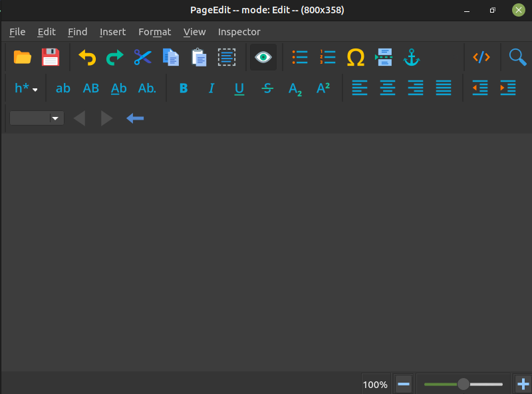Center align the text
The width and height of the screenshot is (532, 394).
click(388, 88)
